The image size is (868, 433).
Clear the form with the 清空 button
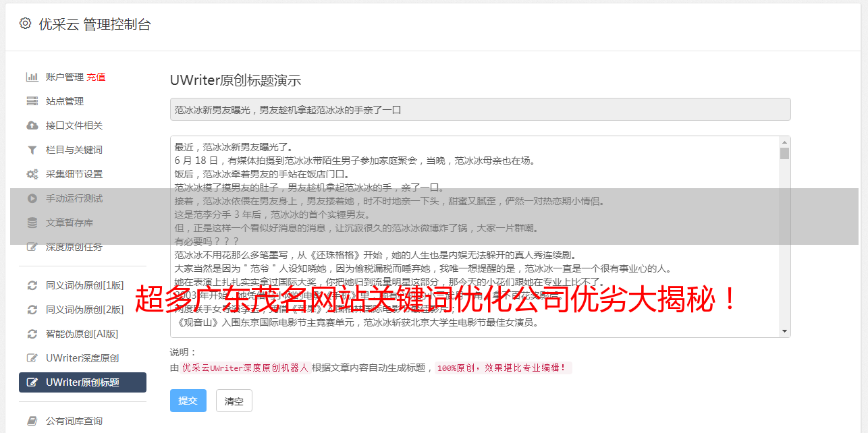(234, 401)
